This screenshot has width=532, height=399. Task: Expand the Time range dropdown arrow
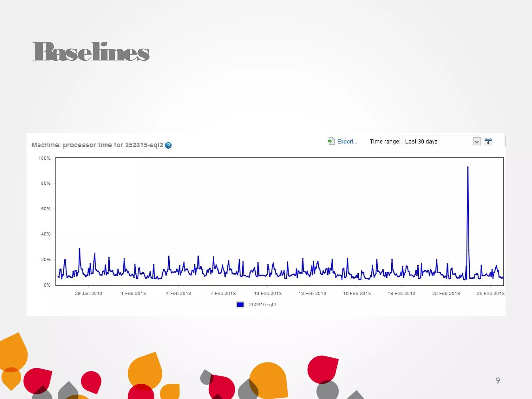[x=477, y=142]
